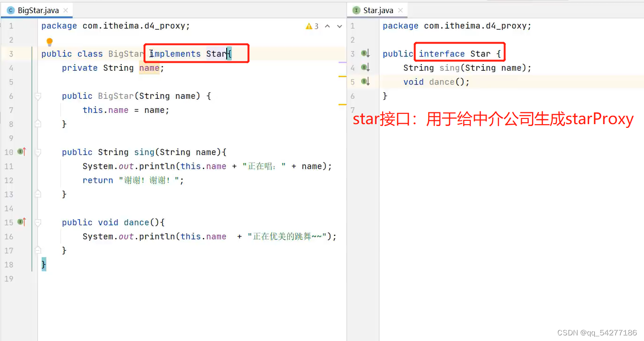This screenshot has height=341, width=644.
Task: Click 'void dance();' in Star.java
Action: [437, 82]
